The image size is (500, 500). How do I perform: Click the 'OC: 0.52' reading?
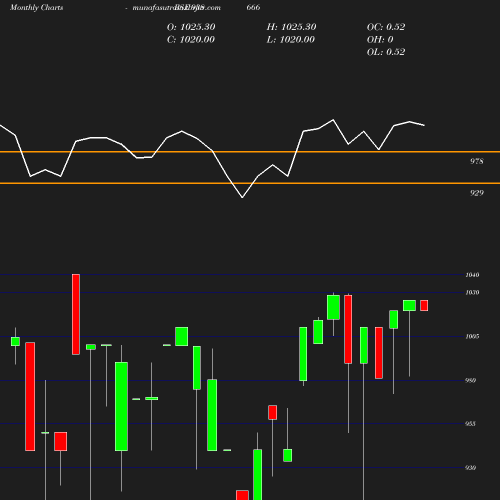(x=386, y=27)
